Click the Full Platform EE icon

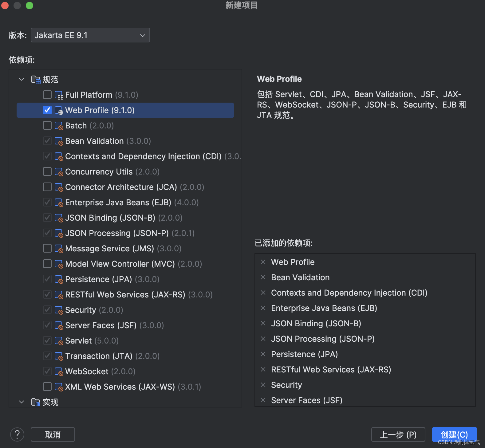point(59,95)
